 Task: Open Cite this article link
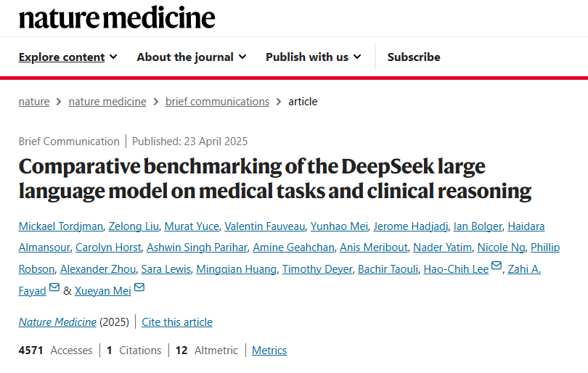(x=177, y=321)
